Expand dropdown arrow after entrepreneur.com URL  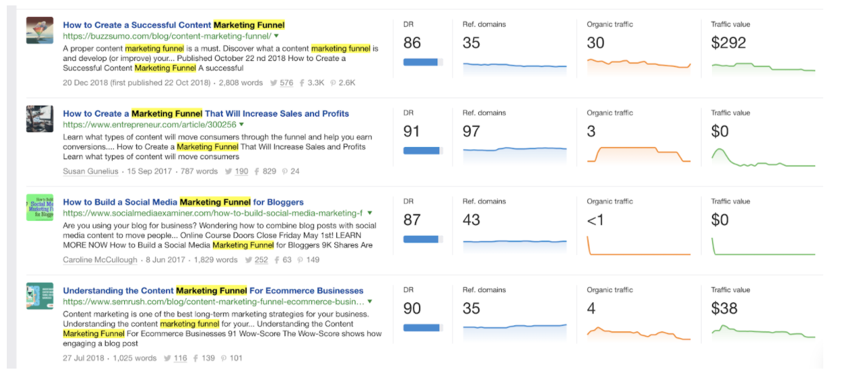tap(241, 125)
